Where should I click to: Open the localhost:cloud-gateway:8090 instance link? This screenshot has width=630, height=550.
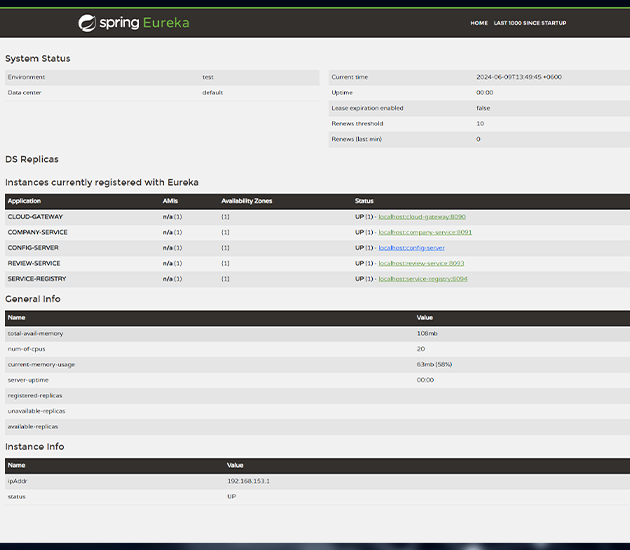coord(421,217)
